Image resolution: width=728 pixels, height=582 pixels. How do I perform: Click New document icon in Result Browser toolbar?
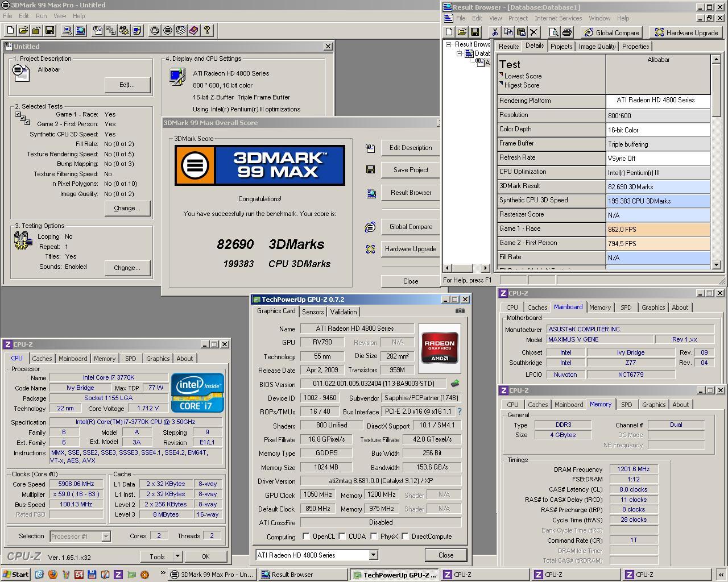pyautogui.click(x=449, y=32)
